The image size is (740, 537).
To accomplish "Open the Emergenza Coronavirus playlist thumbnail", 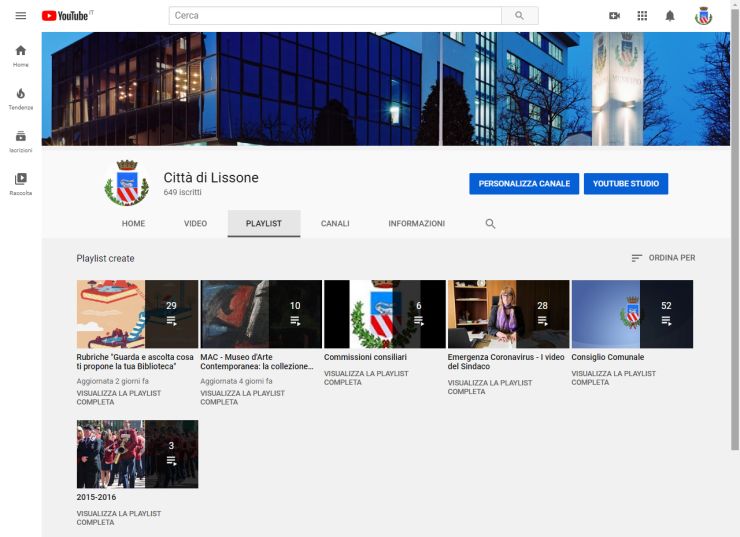I will [508, 314].
